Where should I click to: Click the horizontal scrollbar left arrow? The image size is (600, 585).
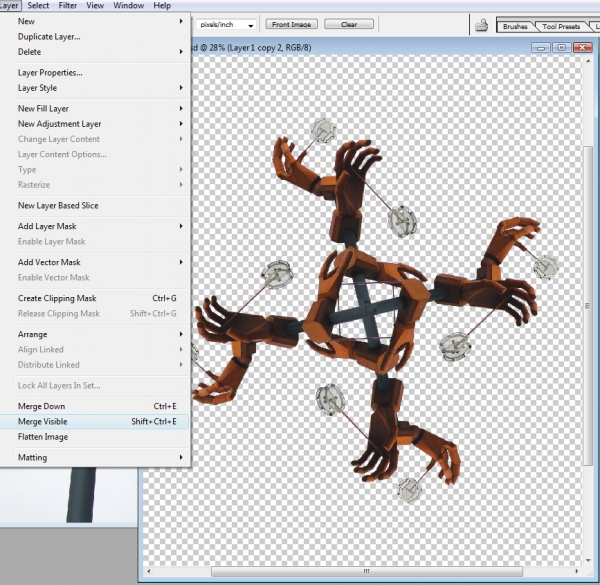click(x=149, y=572)
